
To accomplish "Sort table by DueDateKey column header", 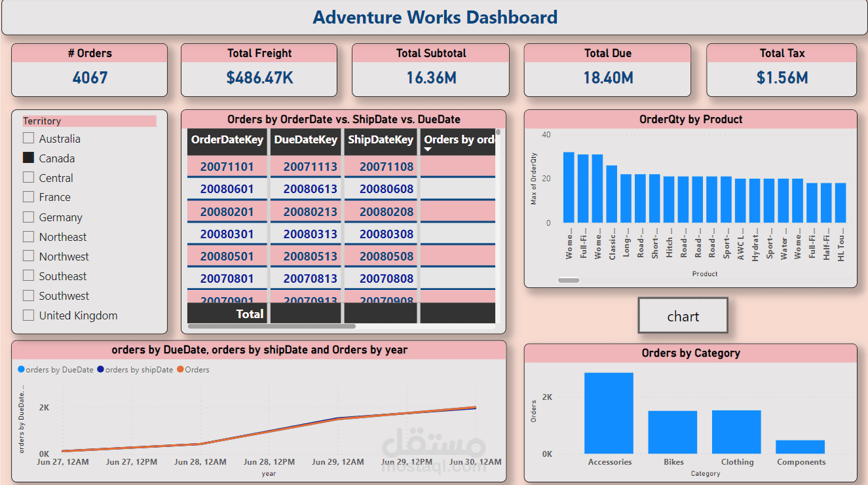I will [306, 139].
